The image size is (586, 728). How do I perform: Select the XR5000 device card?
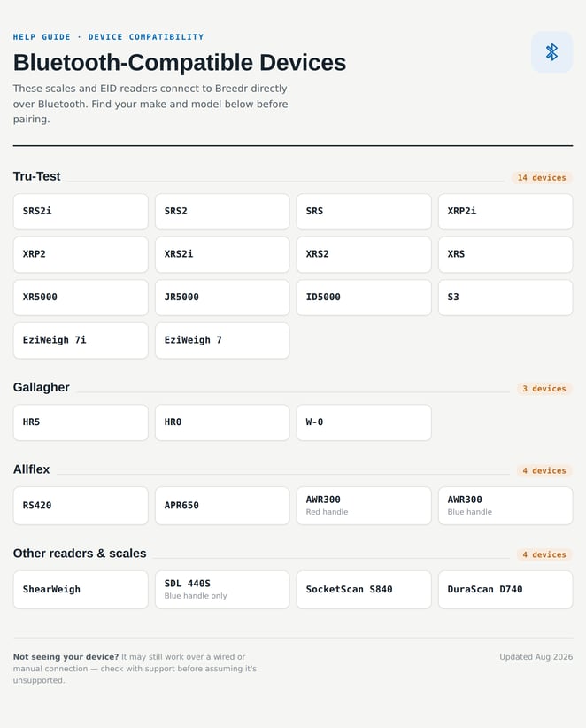click(81, 298)
